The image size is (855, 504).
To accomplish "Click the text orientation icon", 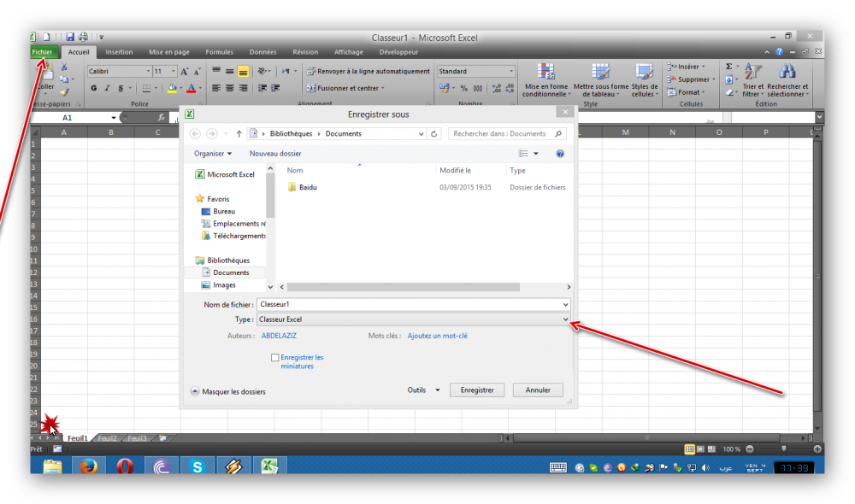I will click(262, 72).
